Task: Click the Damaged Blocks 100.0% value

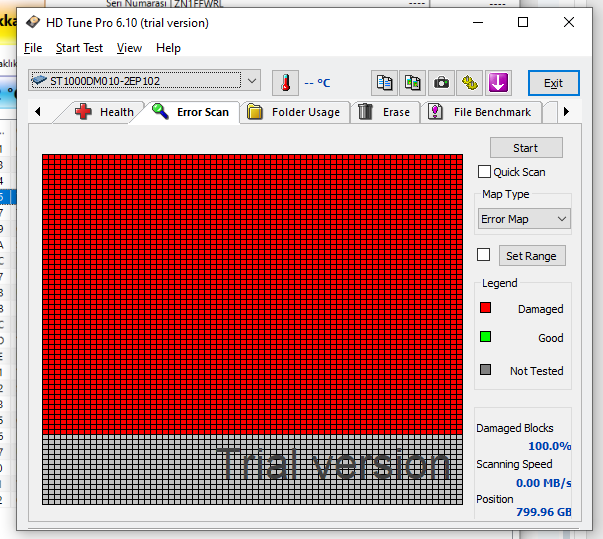Action: [550, 446]
